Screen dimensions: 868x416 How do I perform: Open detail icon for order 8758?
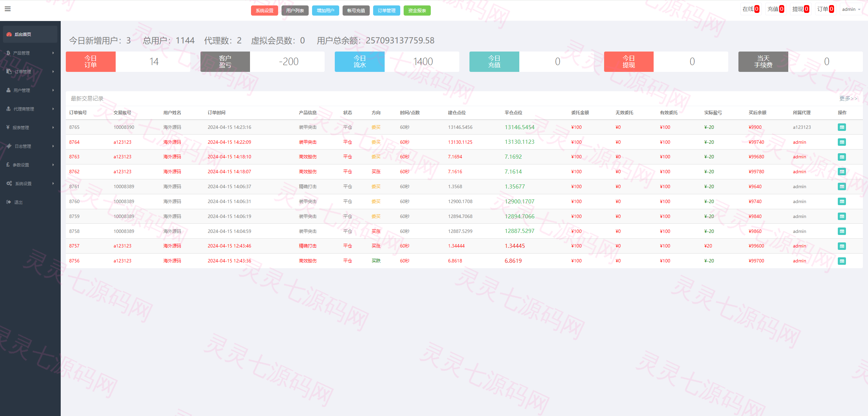point(842,231)
